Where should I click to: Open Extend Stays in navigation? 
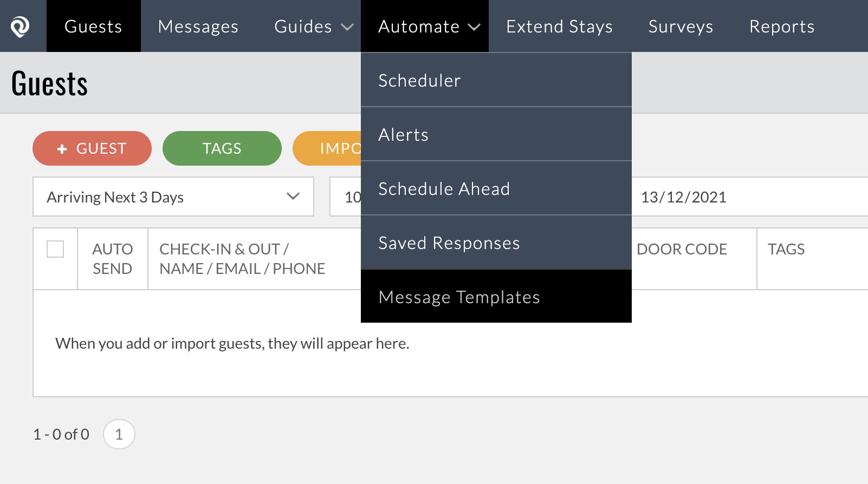(559, 27)
